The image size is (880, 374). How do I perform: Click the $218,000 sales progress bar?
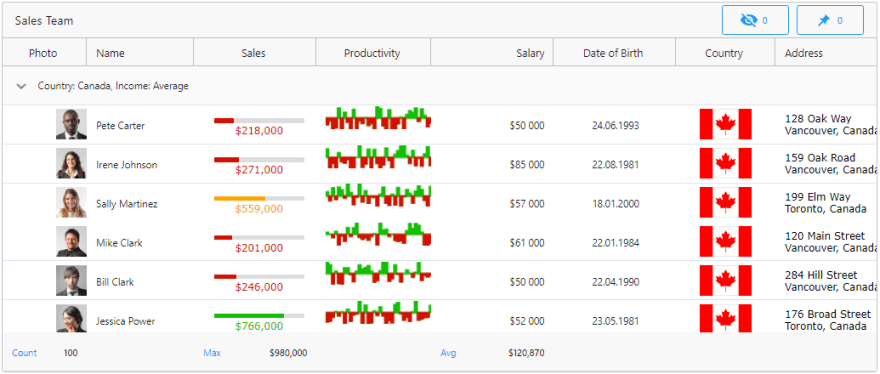[x=259, y=121]
